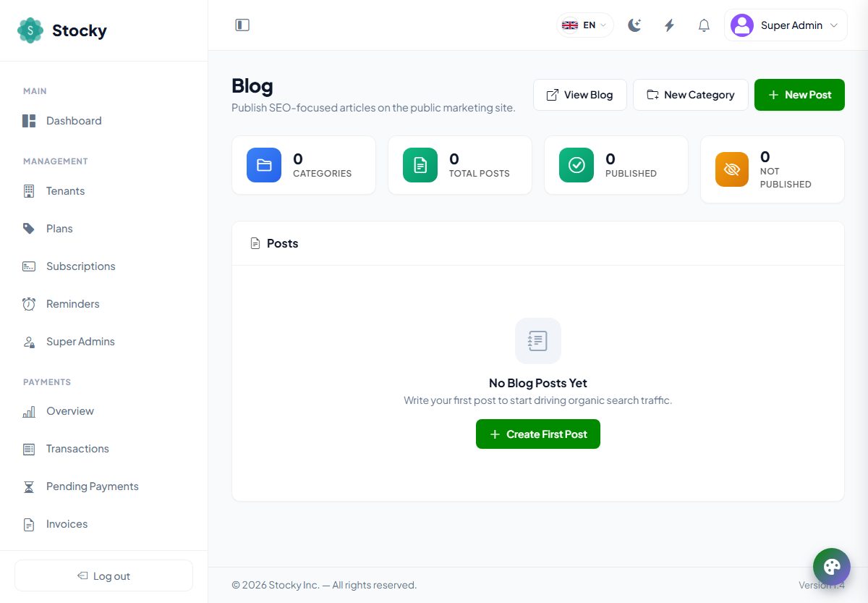The width and height of the screenshot is (868, 603).
Task: Click the Overview bar chart icon
Action: coord(29,411)
